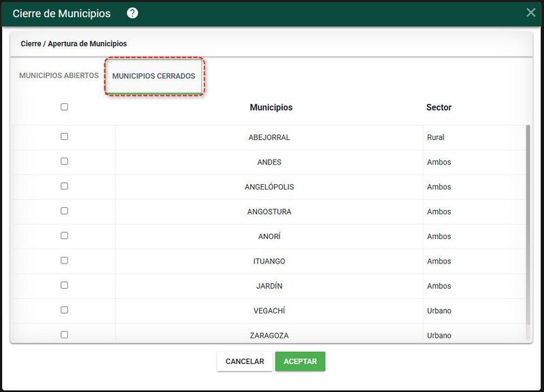This screenshot has width=544, height=392.
Task: Click the municipalities list vertical scrollbar
Action: point(528,226)
